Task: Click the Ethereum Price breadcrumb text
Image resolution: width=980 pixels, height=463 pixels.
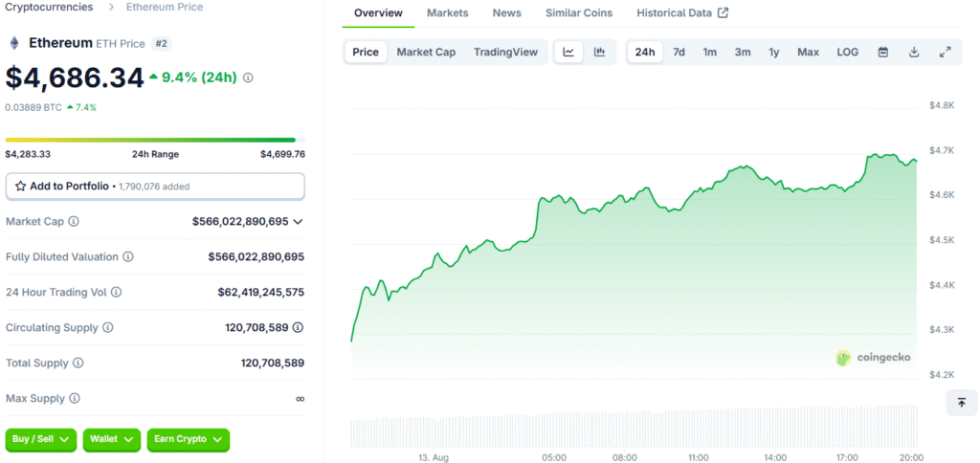Action: pyautogui.click(x=165, y=7)
